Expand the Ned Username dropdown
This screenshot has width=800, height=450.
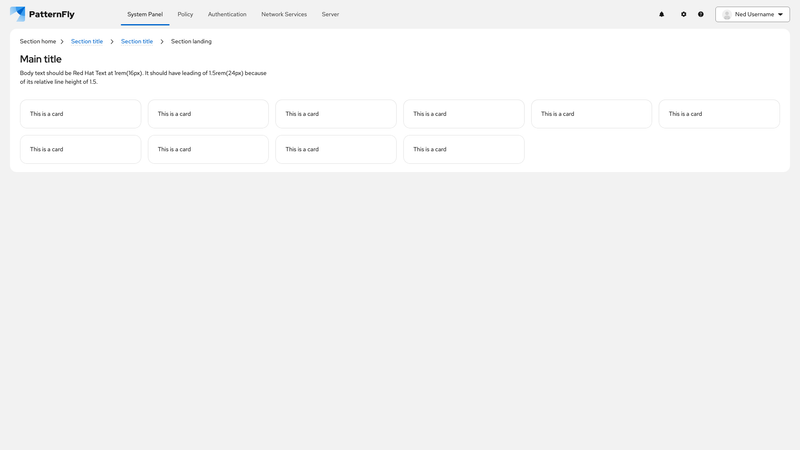coord(752,14)
